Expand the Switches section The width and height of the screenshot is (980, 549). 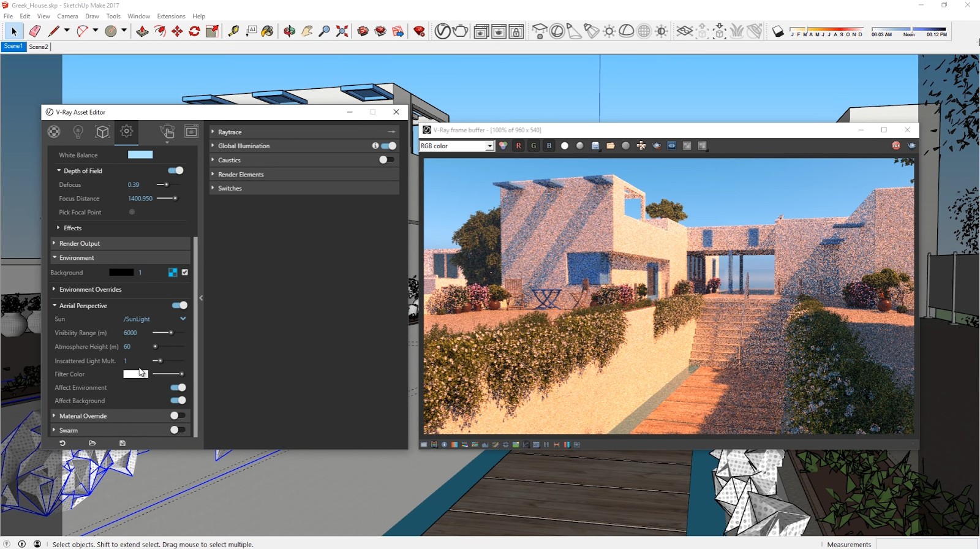pos(304,188)
